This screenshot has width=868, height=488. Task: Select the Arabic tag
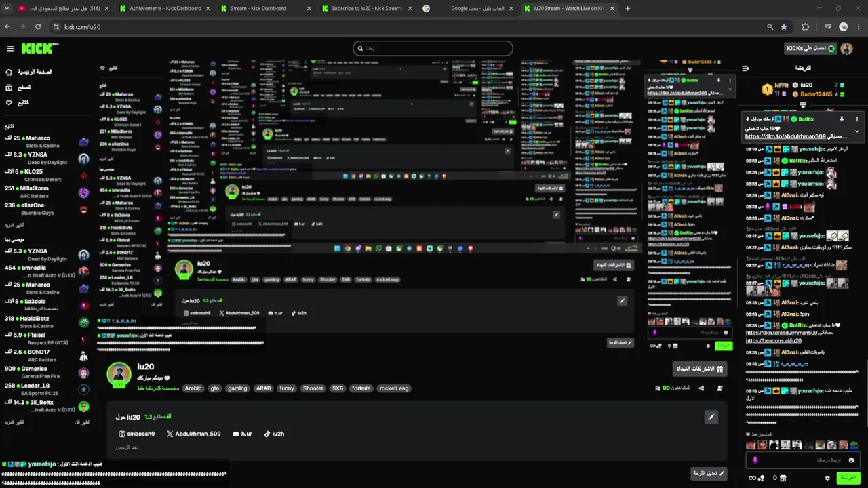[x=193, y=388]
